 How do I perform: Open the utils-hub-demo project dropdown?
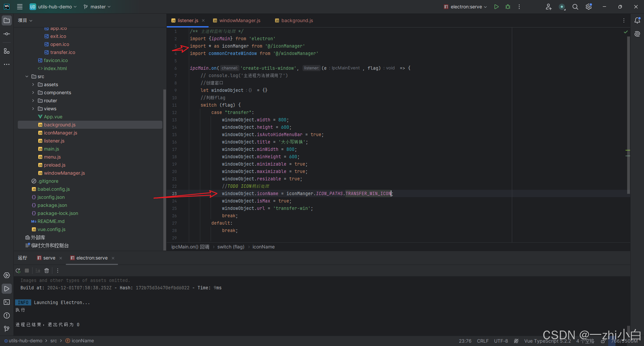click(x=54, y=7)
